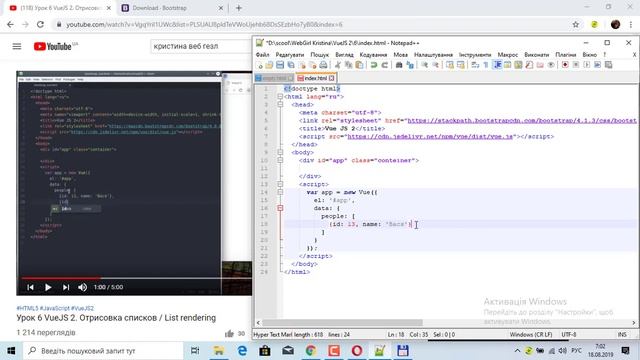The image size is (640, 360).
Task: Toggle the indent guide toolbar button
Action: [498, 65]
